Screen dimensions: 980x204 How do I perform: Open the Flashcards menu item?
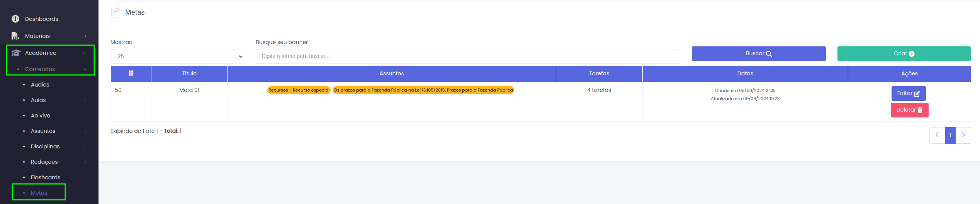tap(46, 177)
